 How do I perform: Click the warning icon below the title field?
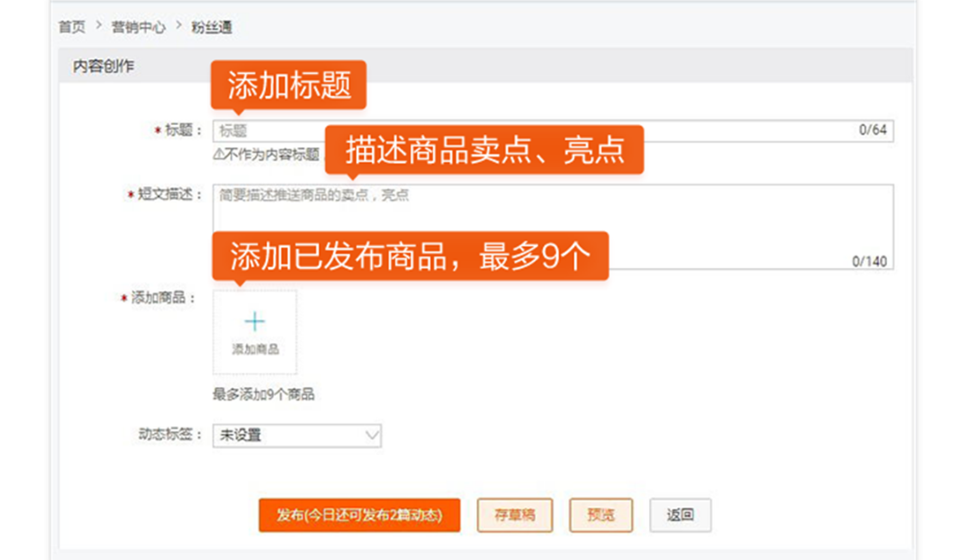click(x=218, y=155)
